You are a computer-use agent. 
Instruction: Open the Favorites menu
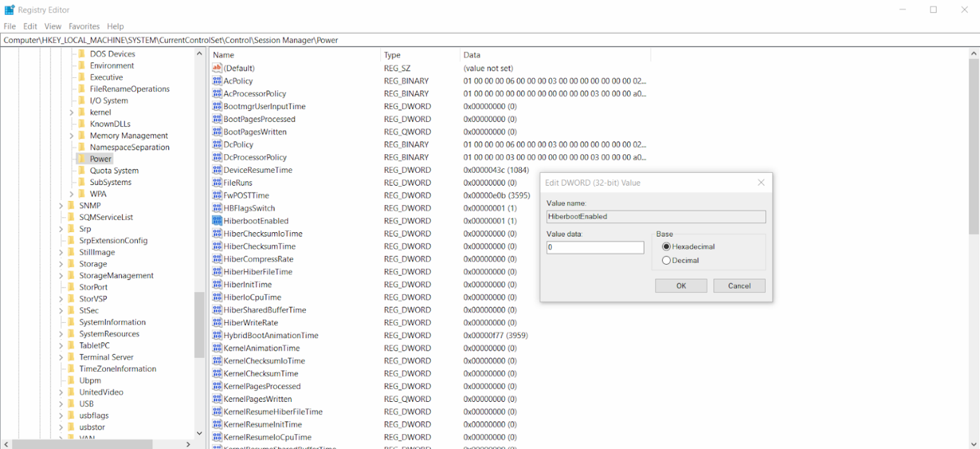(84, 26)
